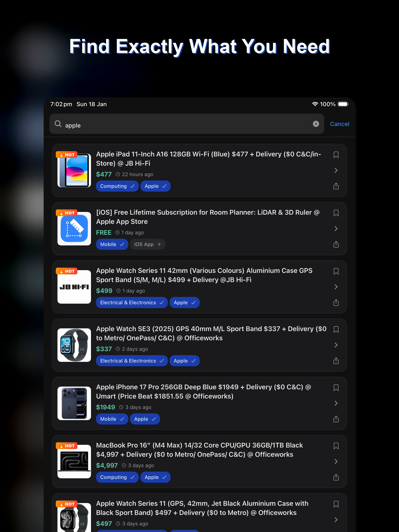This screenshot has width=399, height=532.
Task: Tap the iPhone 17 Pro thumbnail
Action: click(x=74, y=403)
